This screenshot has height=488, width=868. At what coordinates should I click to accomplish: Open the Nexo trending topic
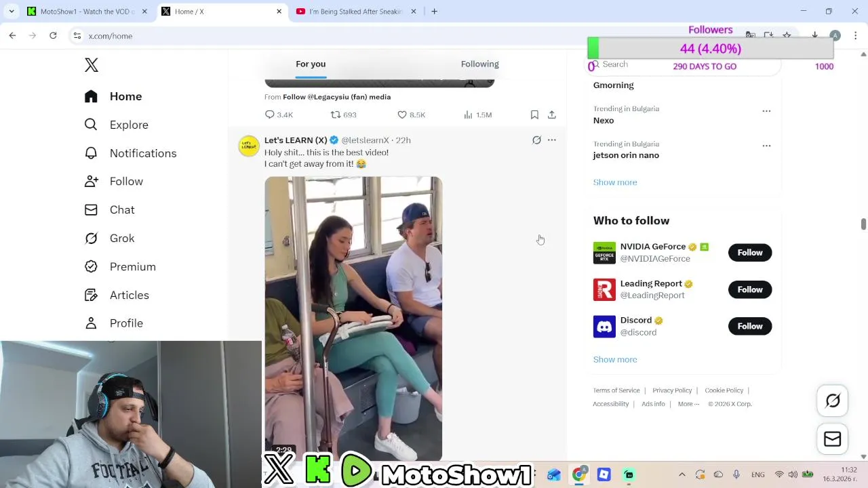click(x=604, y=121)
